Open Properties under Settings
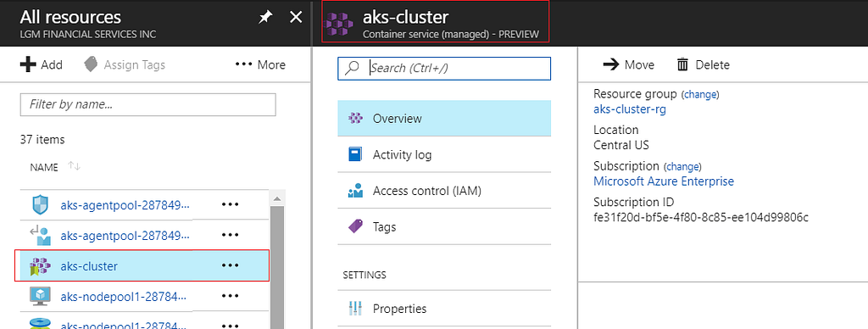 click(x=444, y=308)
